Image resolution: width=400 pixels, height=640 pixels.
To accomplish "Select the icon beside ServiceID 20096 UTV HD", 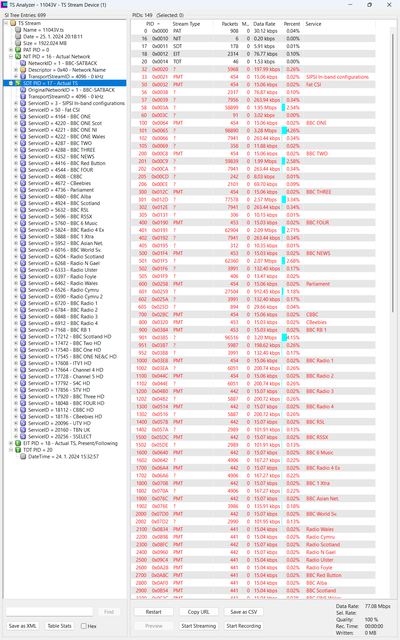I will tap(23, 423).
